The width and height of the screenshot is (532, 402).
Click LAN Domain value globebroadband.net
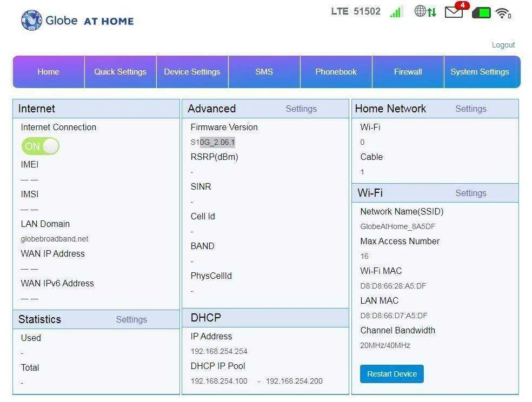pos(54,239)
